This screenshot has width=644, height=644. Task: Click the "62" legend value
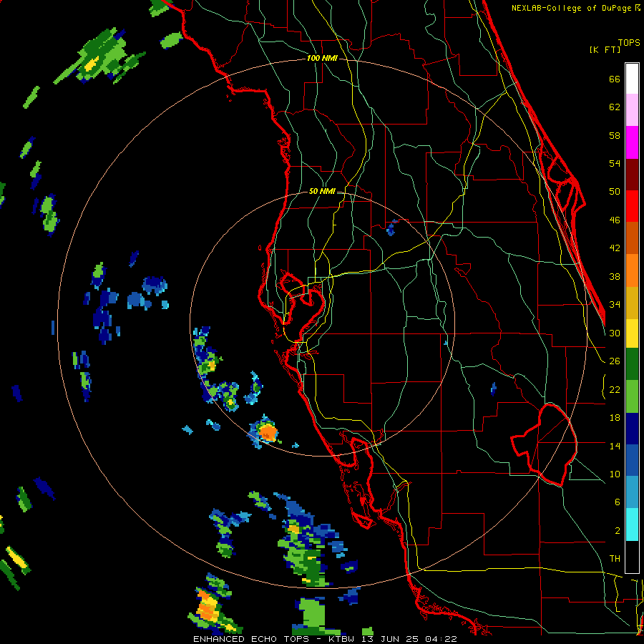coord(615,107)
